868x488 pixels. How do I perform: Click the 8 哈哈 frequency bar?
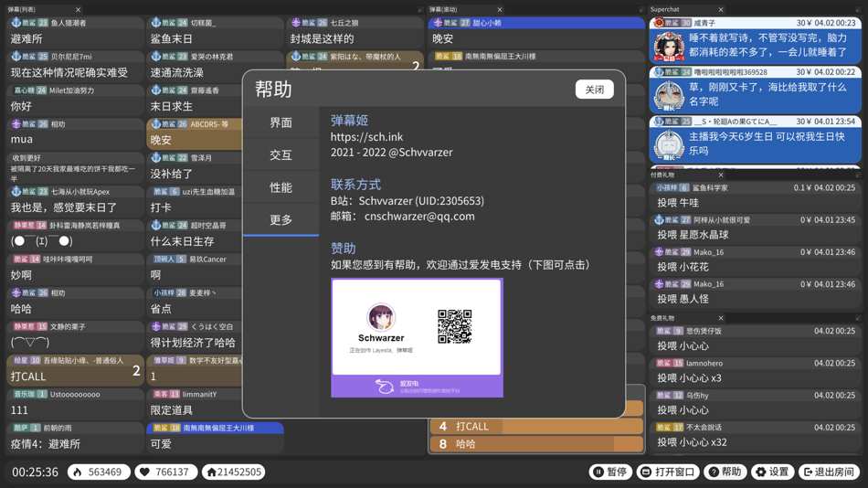click(x=536, y=444)
